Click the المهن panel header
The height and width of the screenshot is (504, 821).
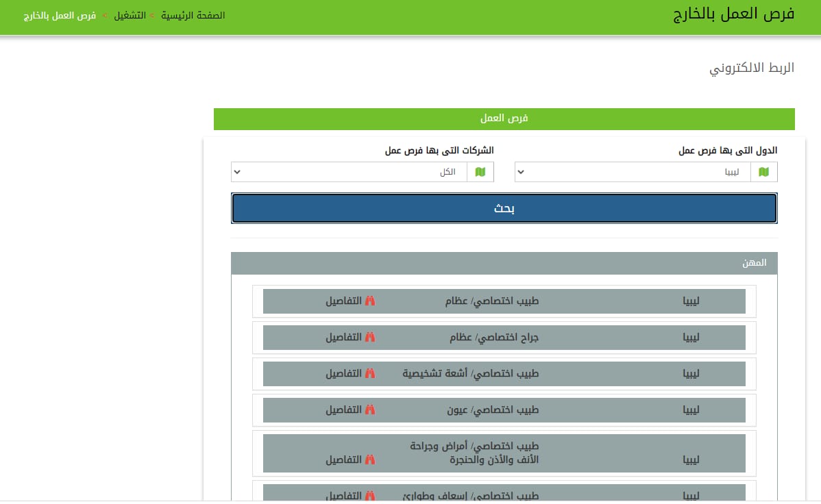(504, 264)
